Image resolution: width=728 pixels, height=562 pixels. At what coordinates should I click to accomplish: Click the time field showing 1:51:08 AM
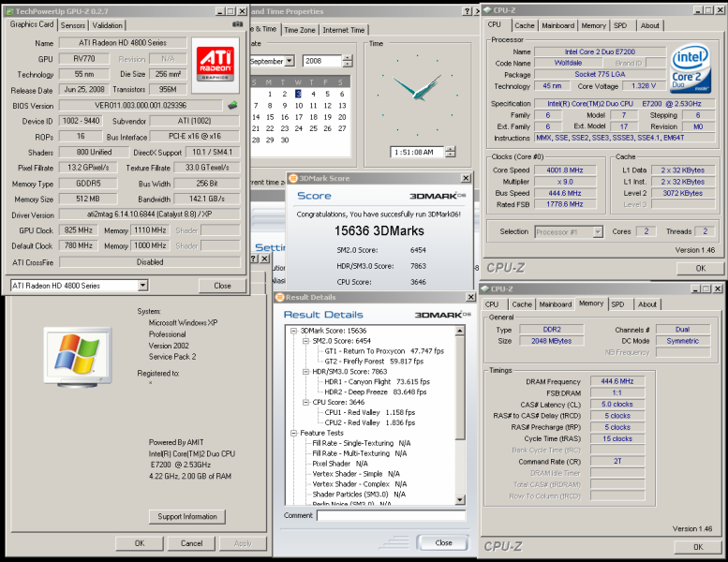(417, 152)
